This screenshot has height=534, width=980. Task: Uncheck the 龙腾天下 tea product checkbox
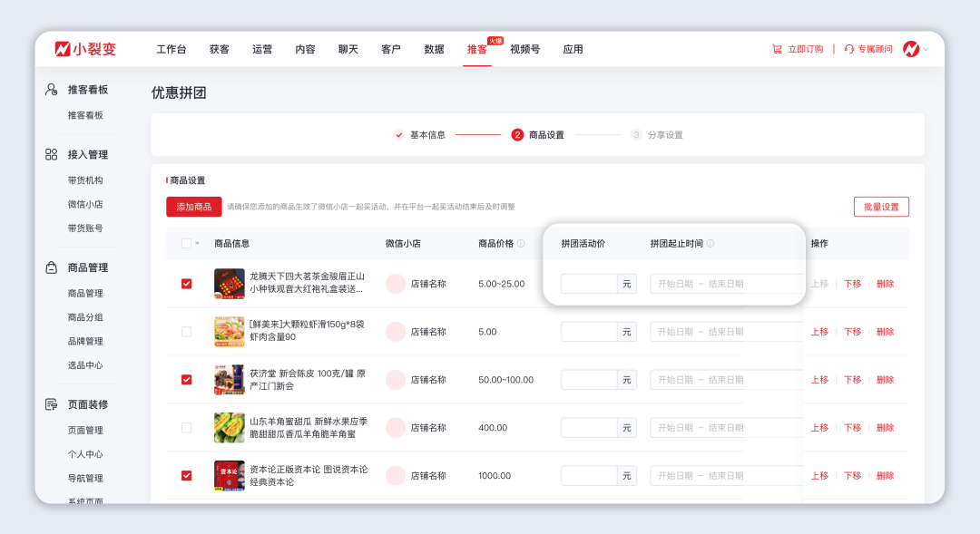tap(186, 283)
